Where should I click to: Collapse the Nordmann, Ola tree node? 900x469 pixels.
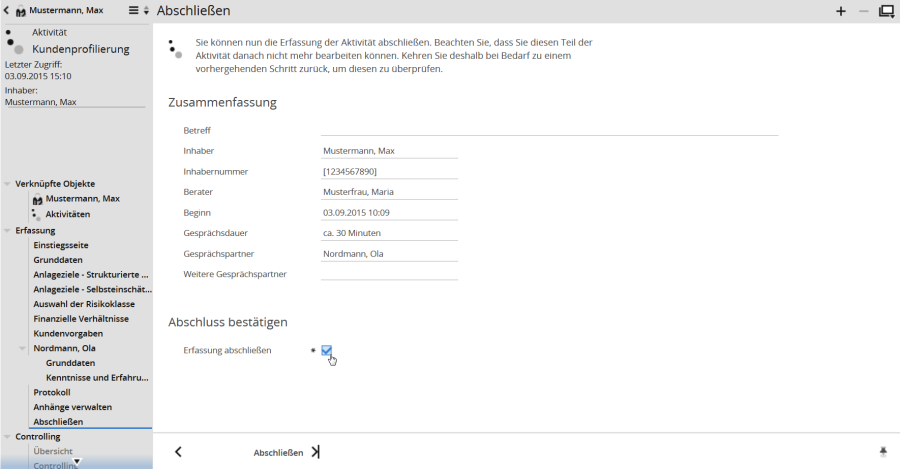tap(23, 348)
